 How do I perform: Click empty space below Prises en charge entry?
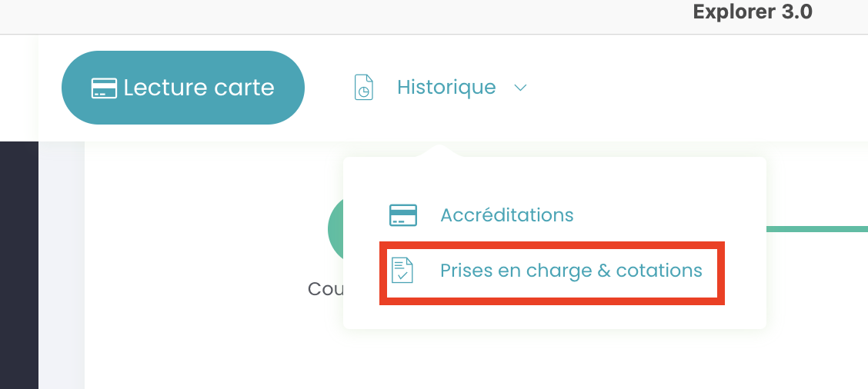[553, 317]
